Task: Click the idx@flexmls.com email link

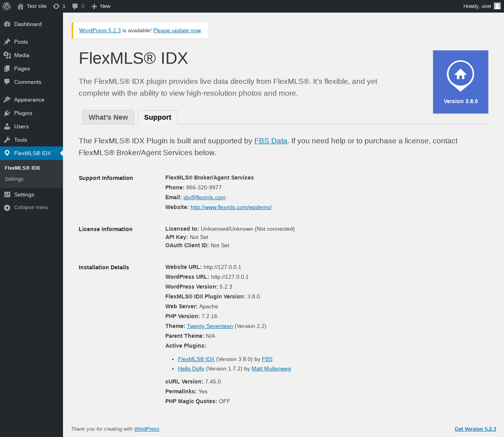Action: (x=204, y=197)
